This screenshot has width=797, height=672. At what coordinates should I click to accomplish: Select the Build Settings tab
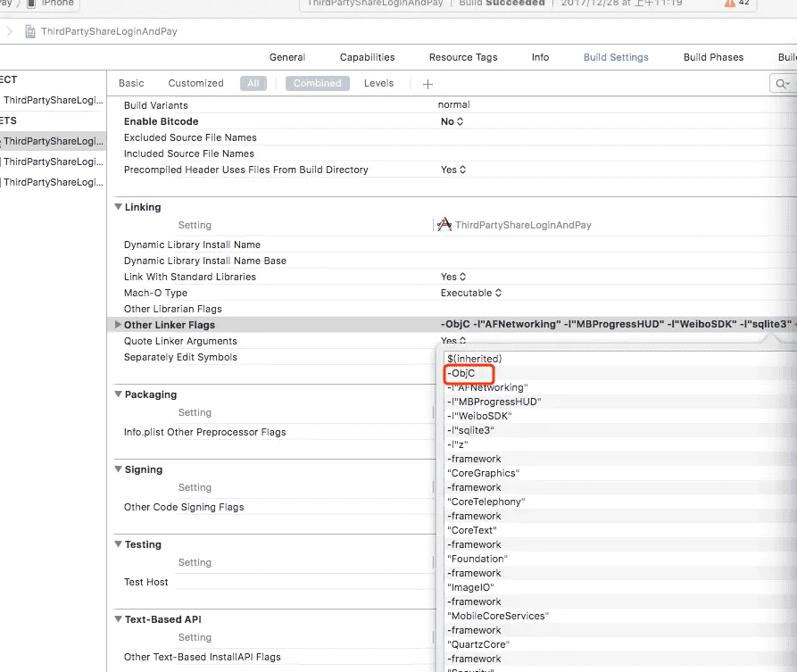(x=616, y=57)
